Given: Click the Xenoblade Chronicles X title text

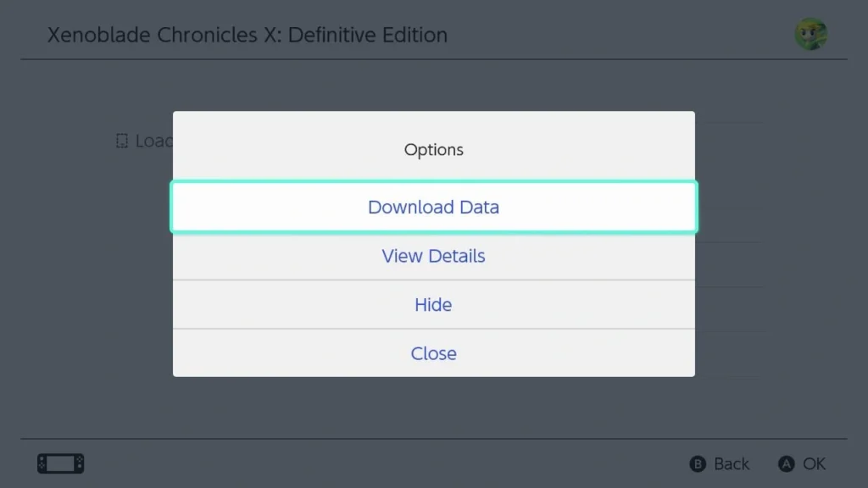Looking at the screenshot, I should click(248, 35).
